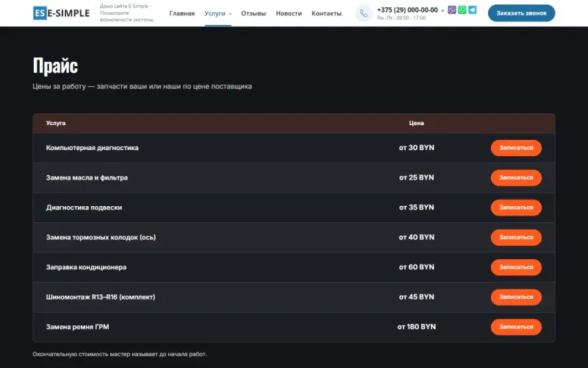Click the Услуга column header

[56, 123]
